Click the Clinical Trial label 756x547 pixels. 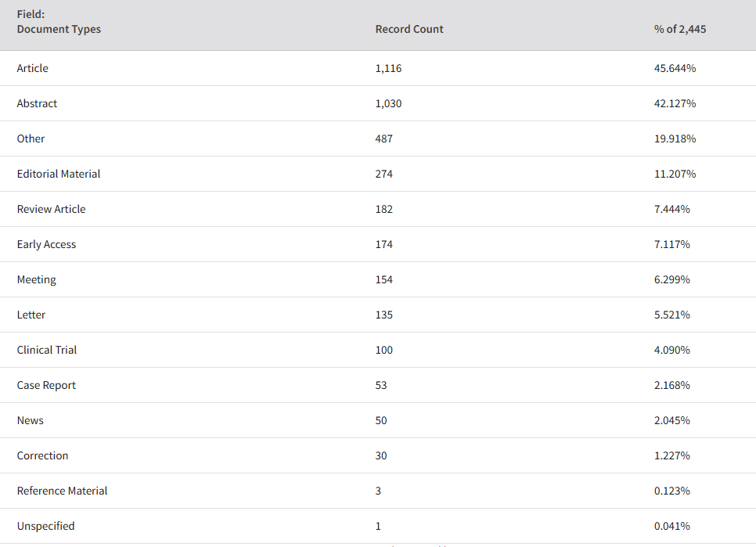point(47,350)
